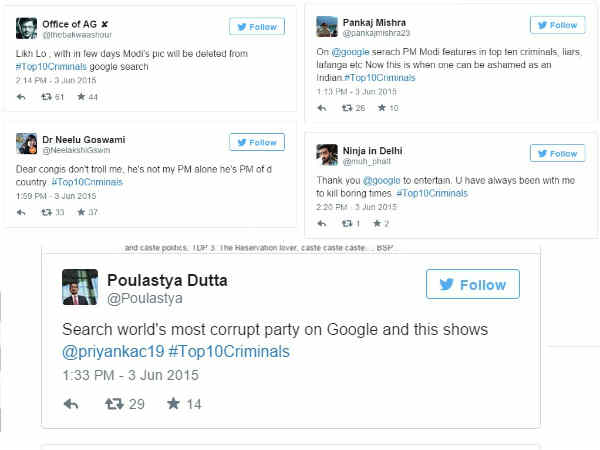Image resolution: width=600 pixels, height=450 pixels.
Task: Open Poulastya Dutta's profile picture
Action: pyautogui.click(x=80, y=287)
